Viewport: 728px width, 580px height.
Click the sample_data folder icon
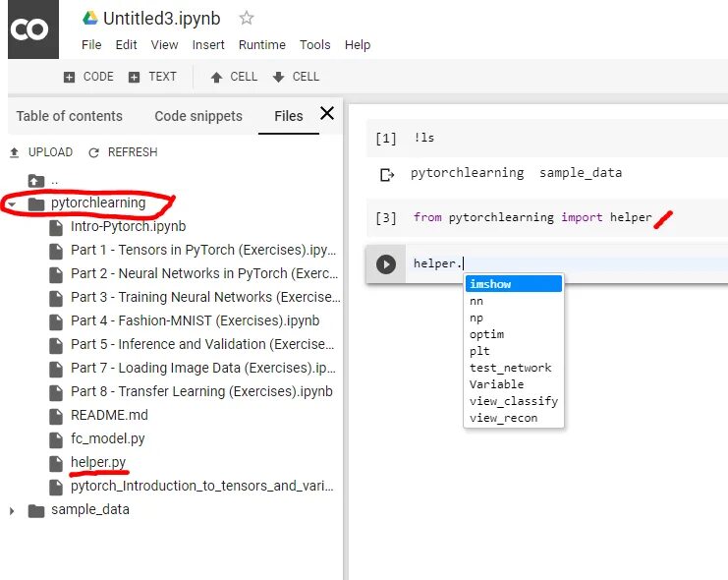click(36, 510)
